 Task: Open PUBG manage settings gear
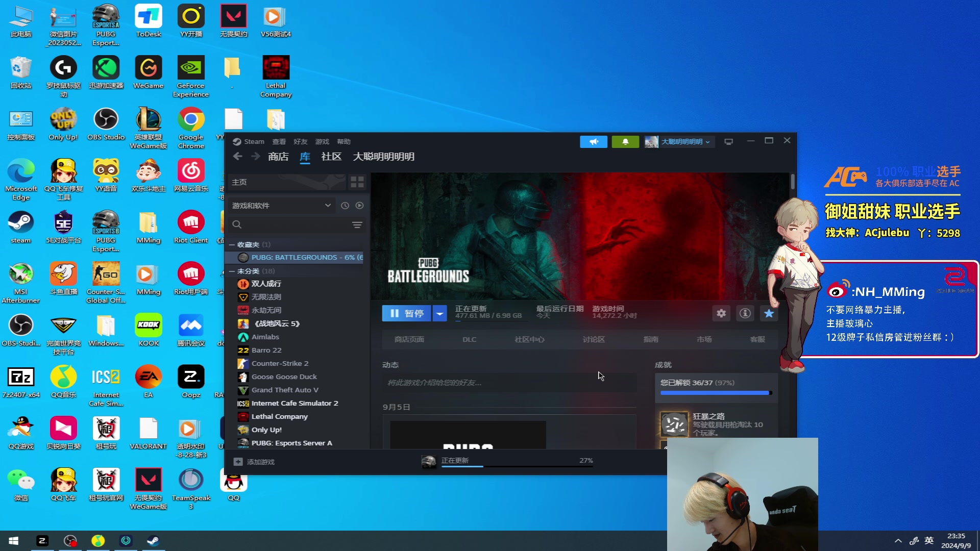point(721,313)
